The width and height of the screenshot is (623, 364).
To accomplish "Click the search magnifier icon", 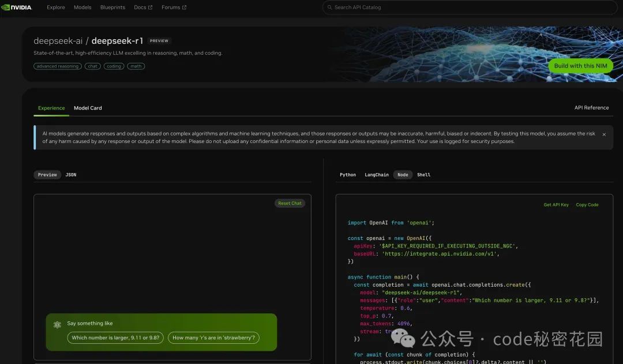I will pos(329,7).
